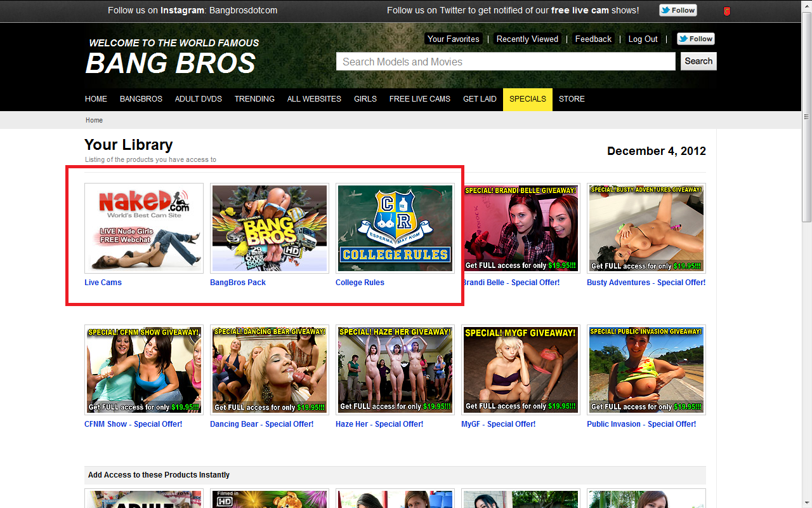The height and width of the screenshot is (508, 812).
Task: Go to the HOME nav item
Action: [x=96, y=99]
